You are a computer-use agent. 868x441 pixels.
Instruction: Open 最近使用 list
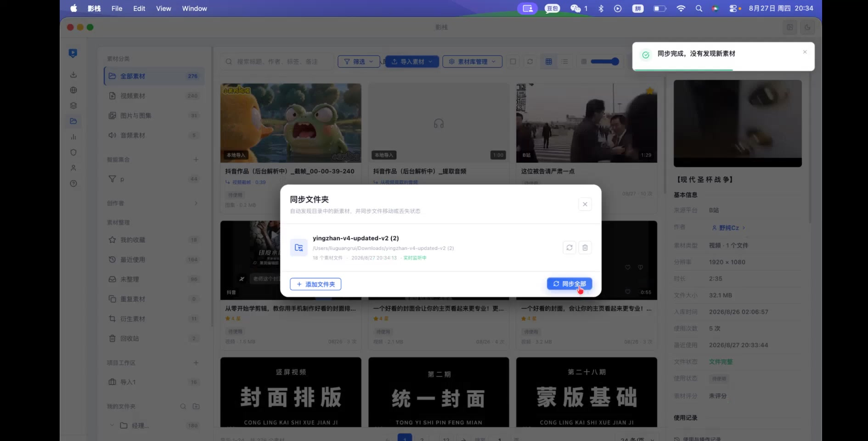(x=154, y=260)
